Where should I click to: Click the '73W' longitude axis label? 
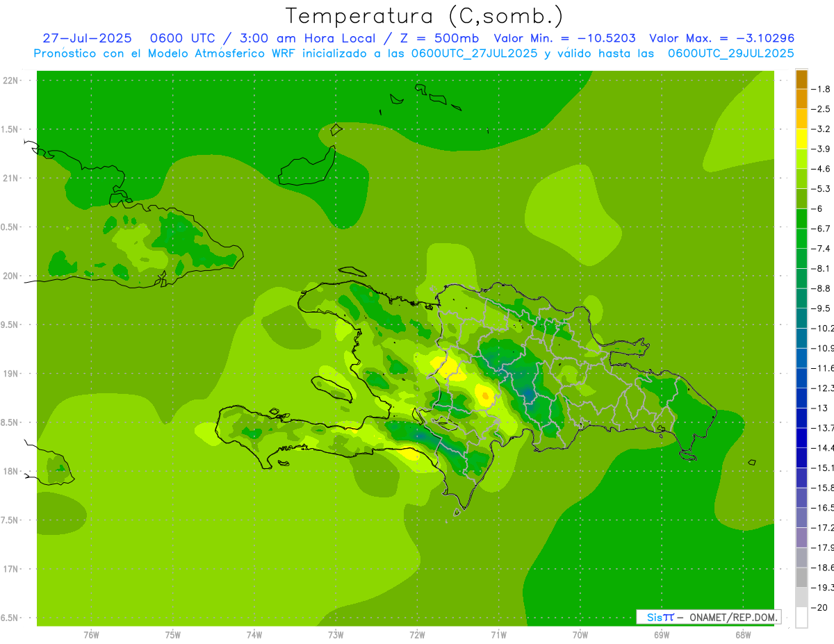336,635
